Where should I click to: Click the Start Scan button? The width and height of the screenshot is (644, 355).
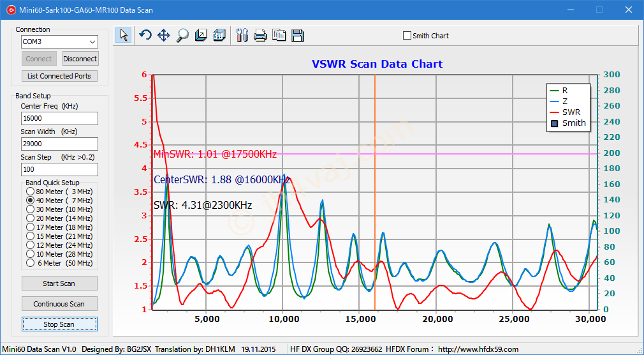(x=59, y=283)
